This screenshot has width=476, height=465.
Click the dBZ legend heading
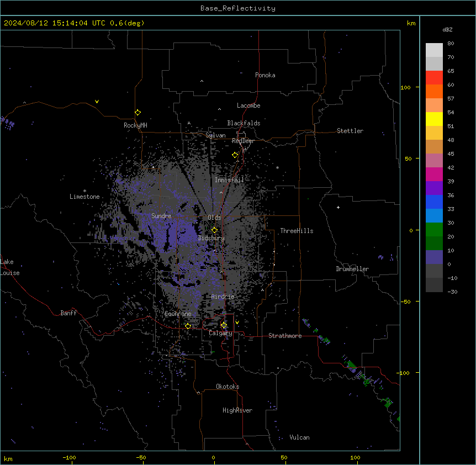tap(447, 30)
